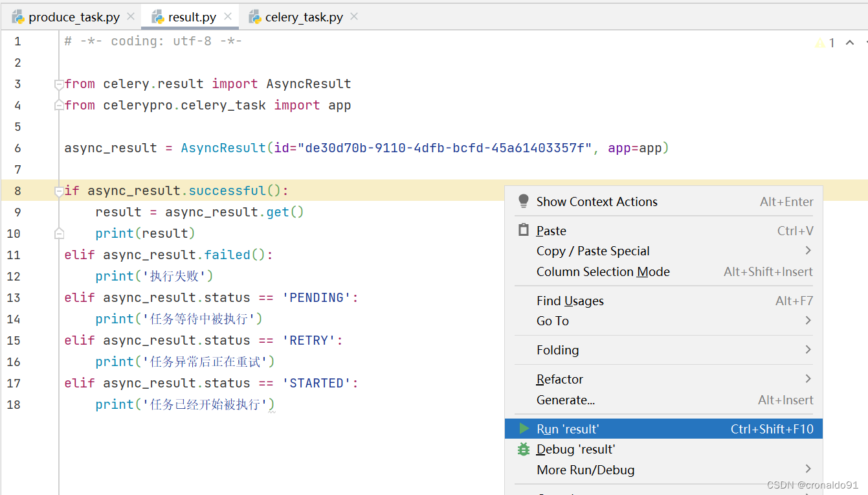This screenshot has height=495, width=868.
Task: Click the 'STARTED' string on line 17
Action: click(x=317, y=383)
